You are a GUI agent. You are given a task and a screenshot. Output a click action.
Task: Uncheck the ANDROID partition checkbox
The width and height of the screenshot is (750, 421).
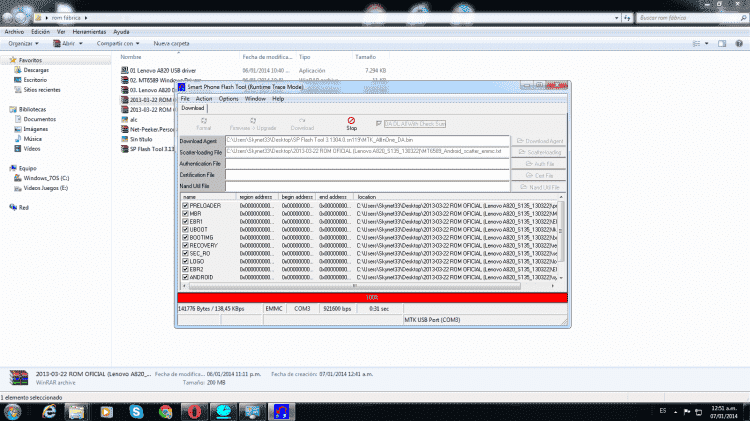(185, 277)
